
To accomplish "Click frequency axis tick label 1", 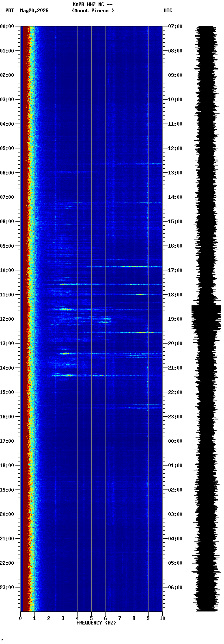I will 34,618.
